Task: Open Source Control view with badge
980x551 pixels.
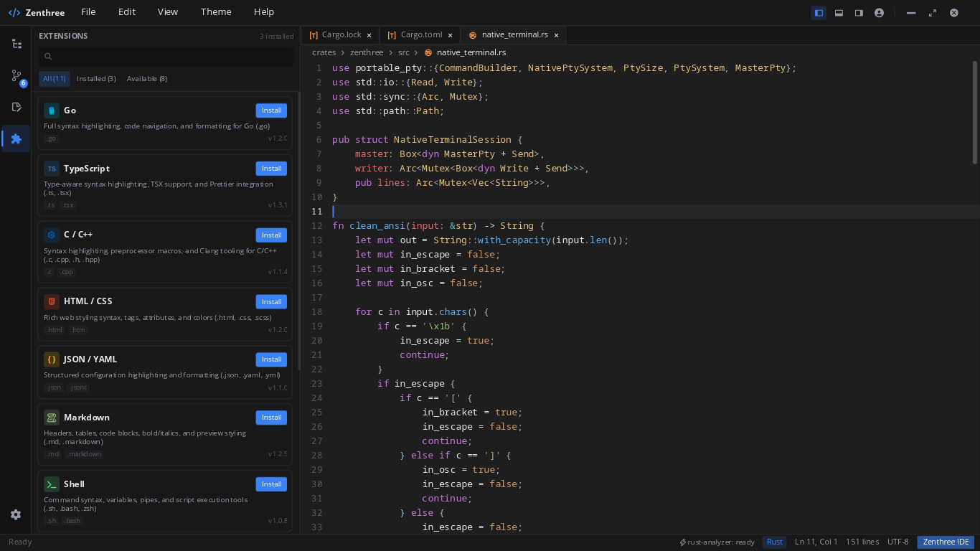Action: click(x=16, y=75)
